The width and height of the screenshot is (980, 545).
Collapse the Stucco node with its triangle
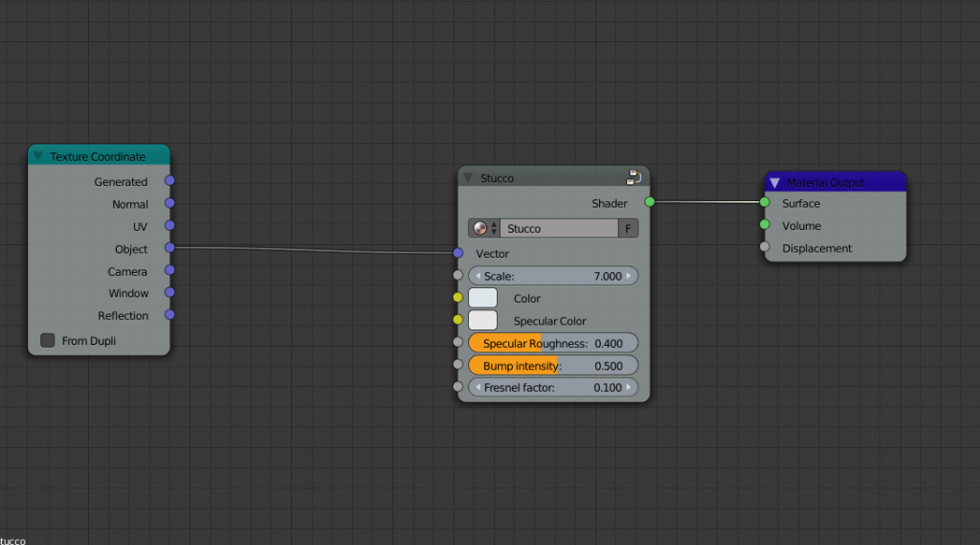tap(468, 178)
